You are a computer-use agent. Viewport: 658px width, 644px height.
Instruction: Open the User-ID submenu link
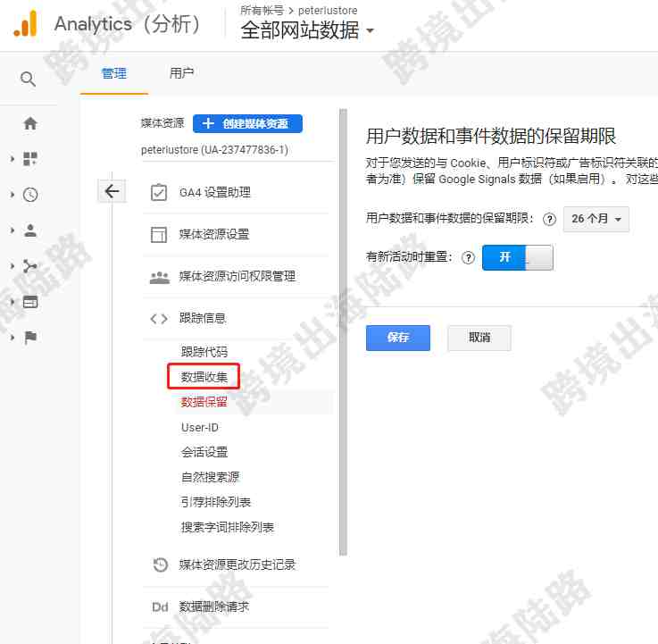coord(200,427)
